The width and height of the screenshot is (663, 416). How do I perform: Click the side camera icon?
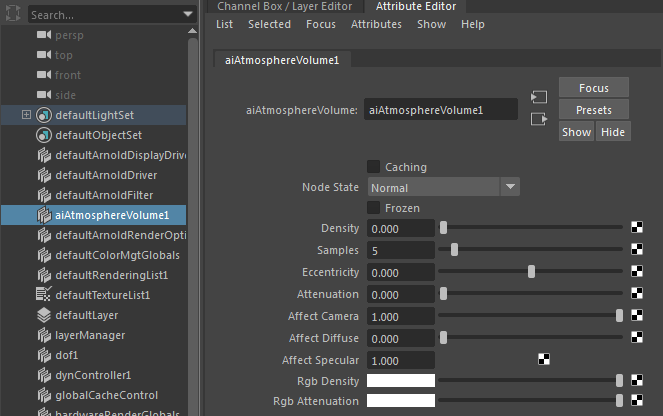click(44, 95)
